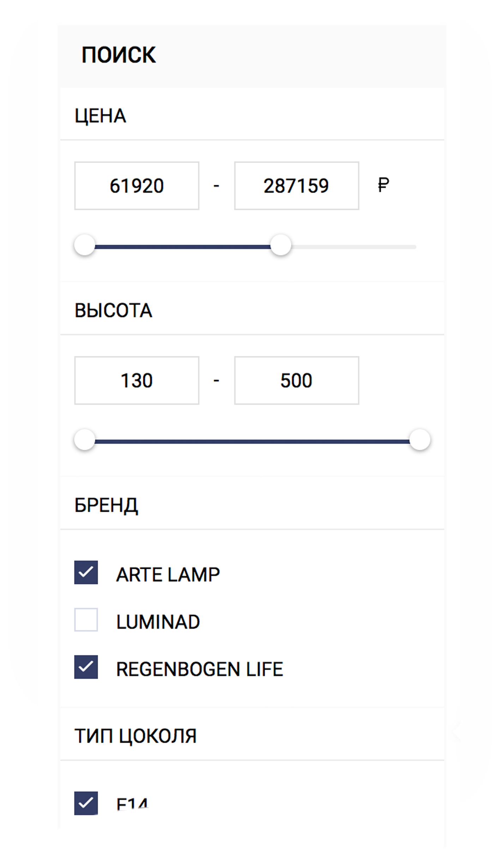Click the minimum price field showing 61920
The width and height of the screenshot is (501, 868).
click(137, 186)
